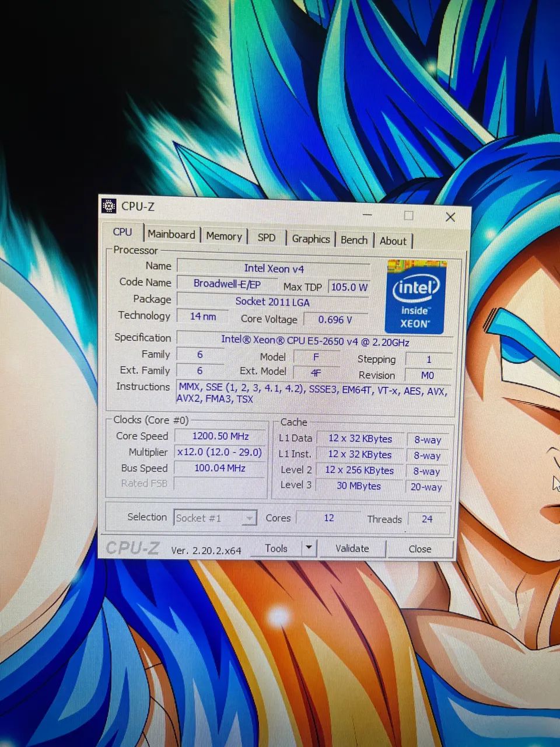560x747 pixels.
Task: Open the Mainboard tab
Action: (171, 235)
